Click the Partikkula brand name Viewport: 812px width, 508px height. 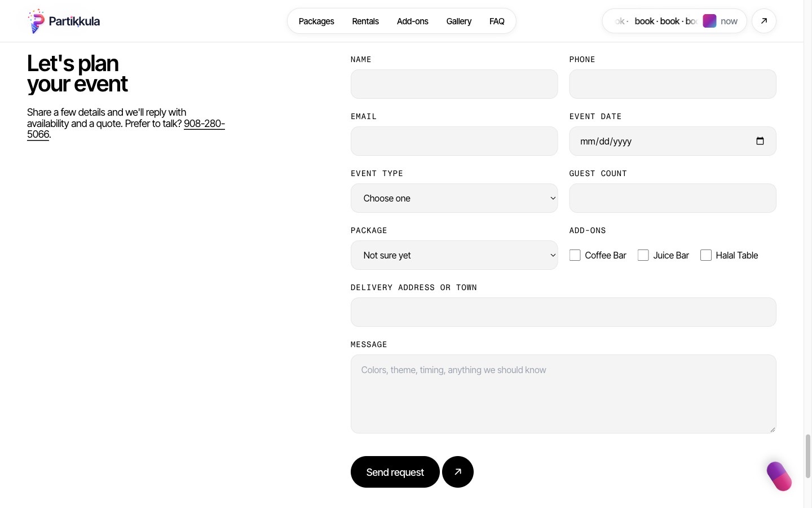coord(74,21)
